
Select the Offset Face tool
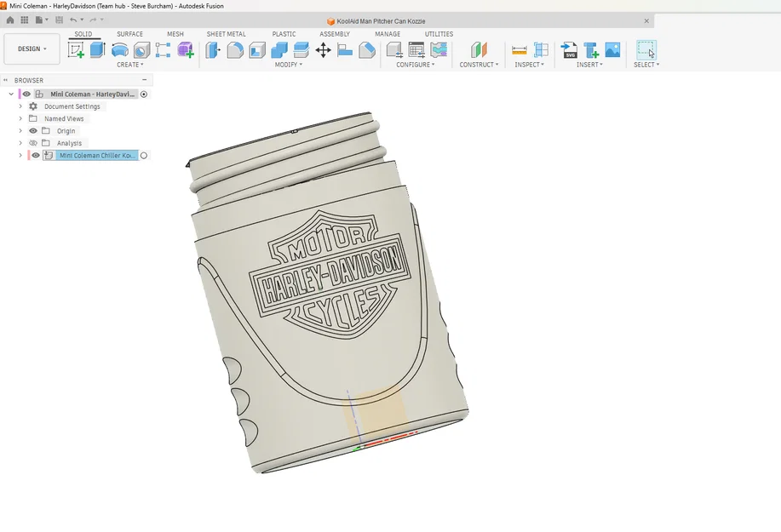tap(301, 49)
